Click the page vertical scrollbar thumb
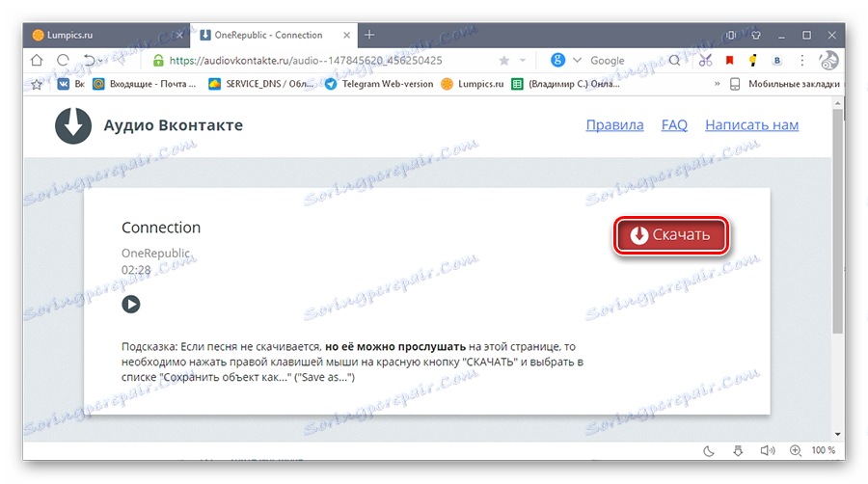The height and width of the screenshot is (484, 868). tap(837, 221)
